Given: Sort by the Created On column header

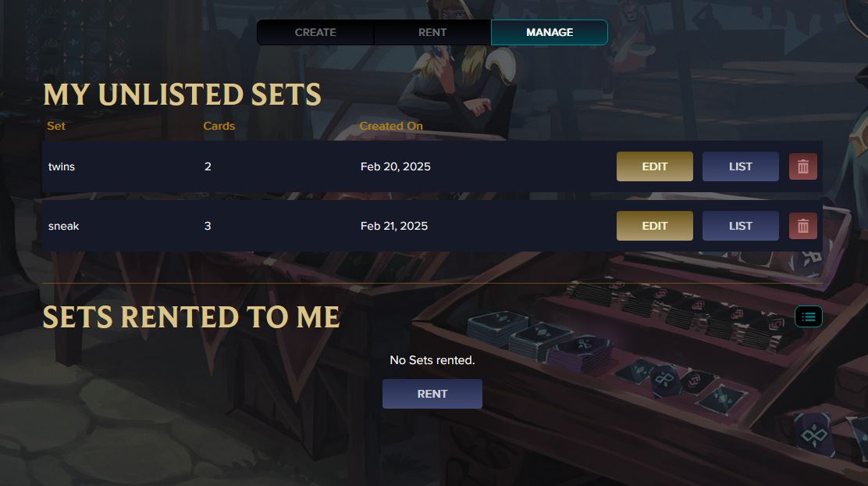Looking at the screenshot, I should pos(391,126).
